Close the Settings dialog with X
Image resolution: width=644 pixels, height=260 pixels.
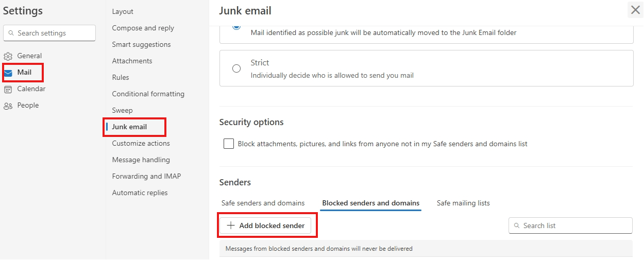[635, 10]
